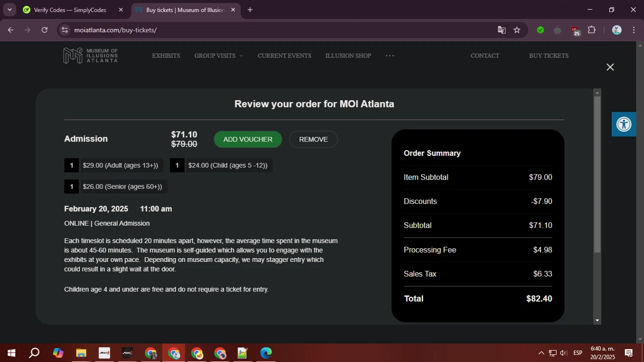Open the green notepad app in taskbar
The width and height of the screenshot is (644, 362).
[x=243, y=353]
